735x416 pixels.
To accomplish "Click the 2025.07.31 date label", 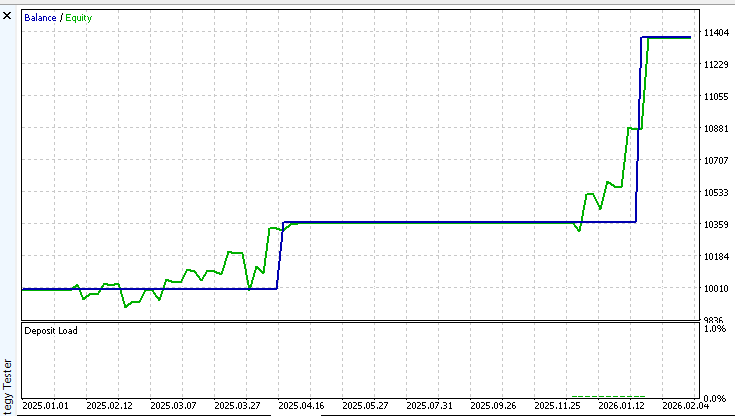I will (x=429, y=405).
